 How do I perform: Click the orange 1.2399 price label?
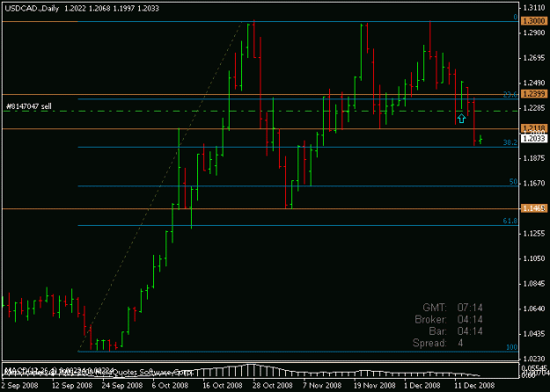click(534, 93)
